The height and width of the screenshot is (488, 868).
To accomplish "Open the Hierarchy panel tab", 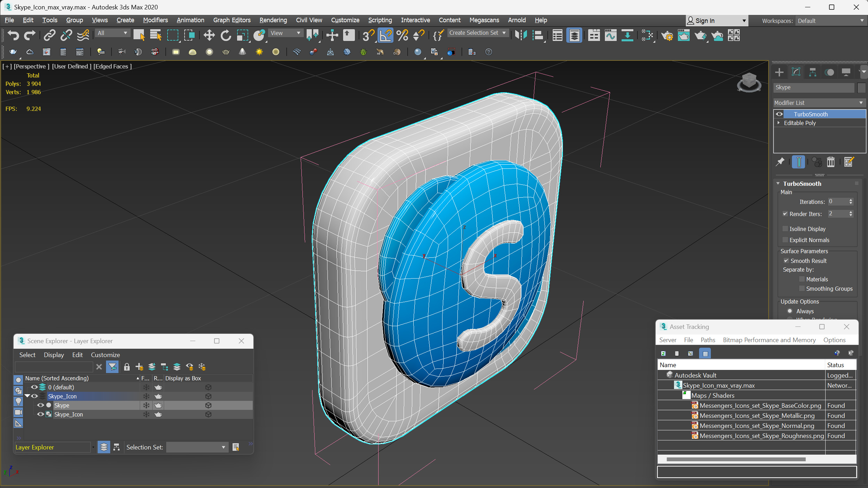I will coord(813,72).
